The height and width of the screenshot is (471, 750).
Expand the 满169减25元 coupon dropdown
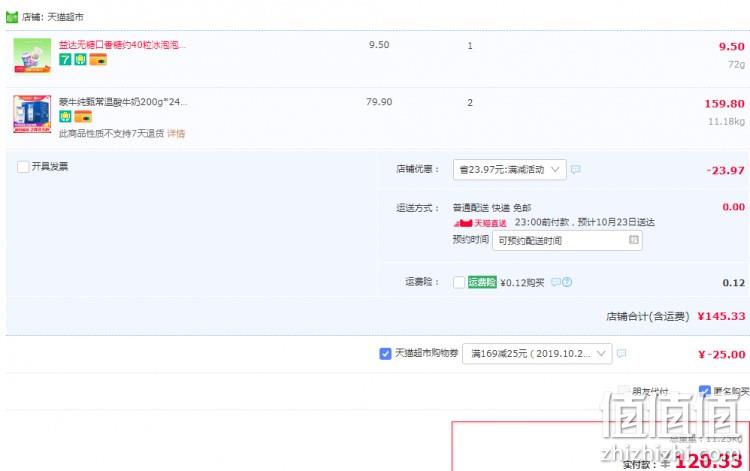click(x=537, y=353)
